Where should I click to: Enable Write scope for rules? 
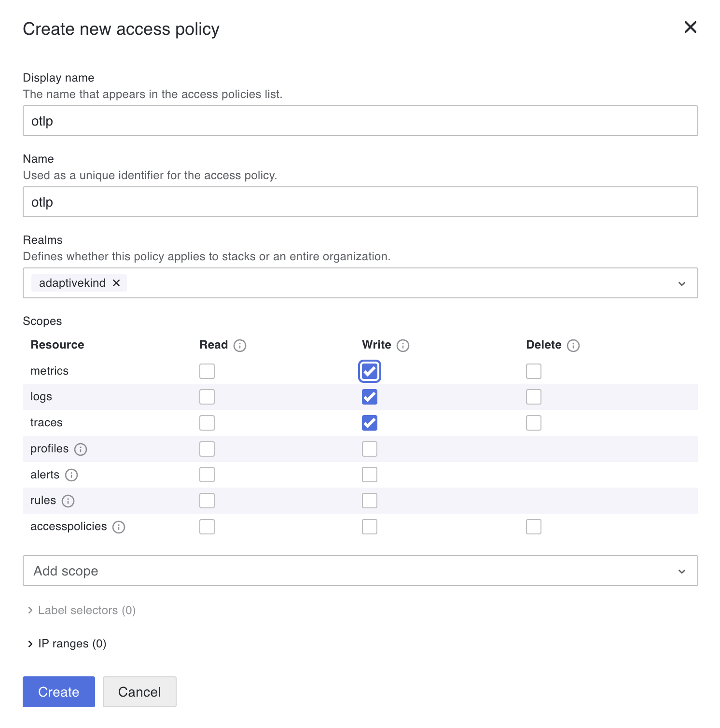(x=370, y=501)
